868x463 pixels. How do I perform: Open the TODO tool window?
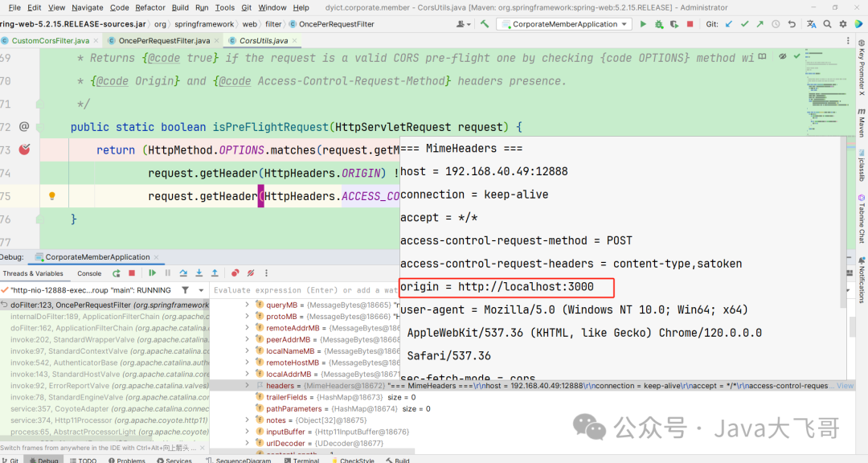tap(83, 461)
